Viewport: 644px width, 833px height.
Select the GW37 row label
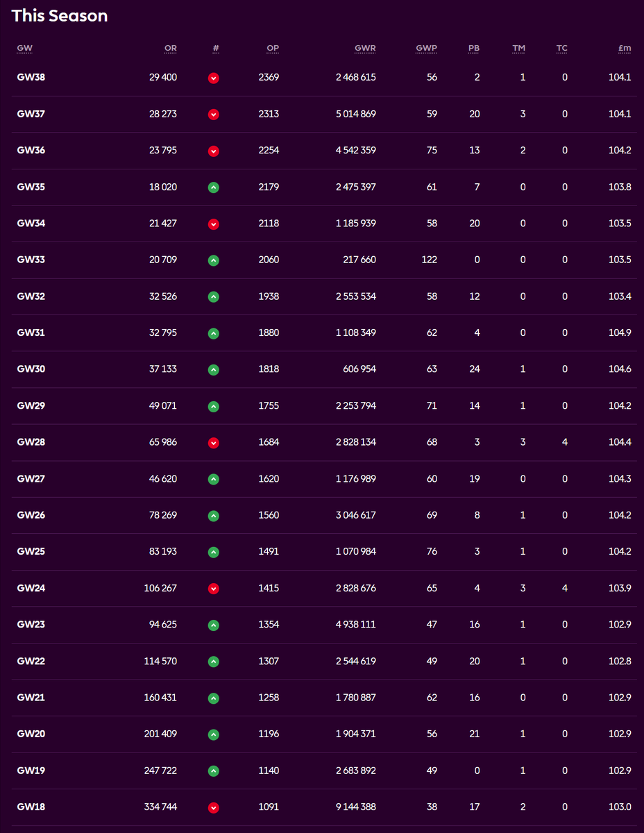point(31,114)
